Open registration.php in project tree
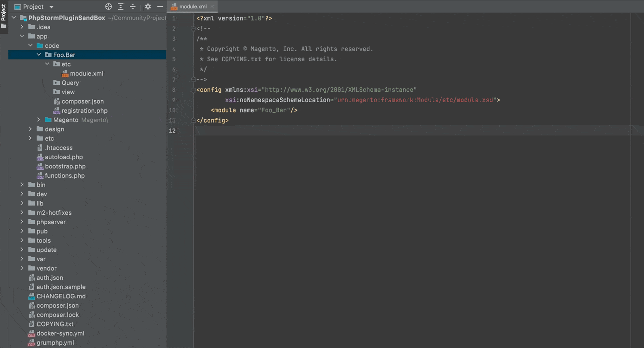 coord(84,110)
